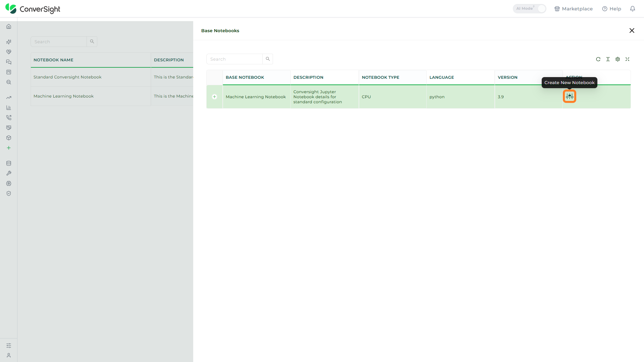Select Standard Conversight Notebook row

(x=112, y=77)
